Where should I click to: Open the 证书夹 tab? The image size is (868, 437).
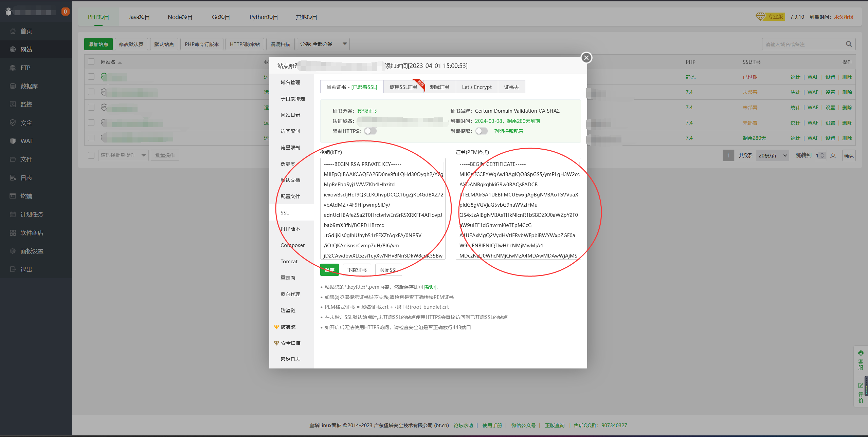coord(511,87)
